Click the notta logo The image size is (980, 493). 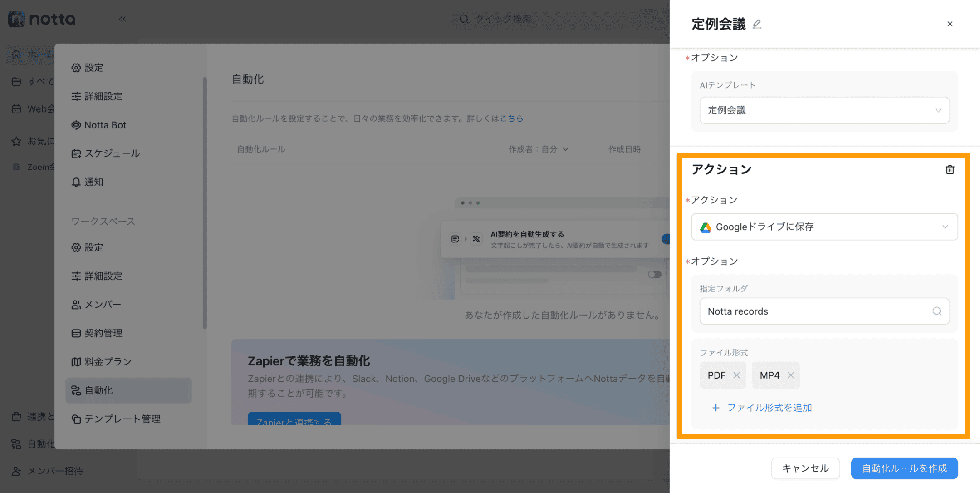(x=42, y=19)
